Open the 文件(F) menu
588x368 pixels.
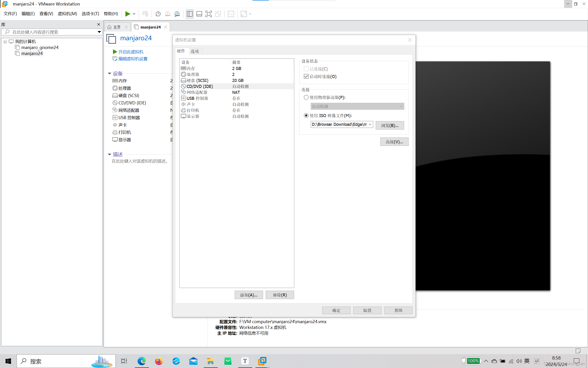pyautogui.click(x=10, y=14)
